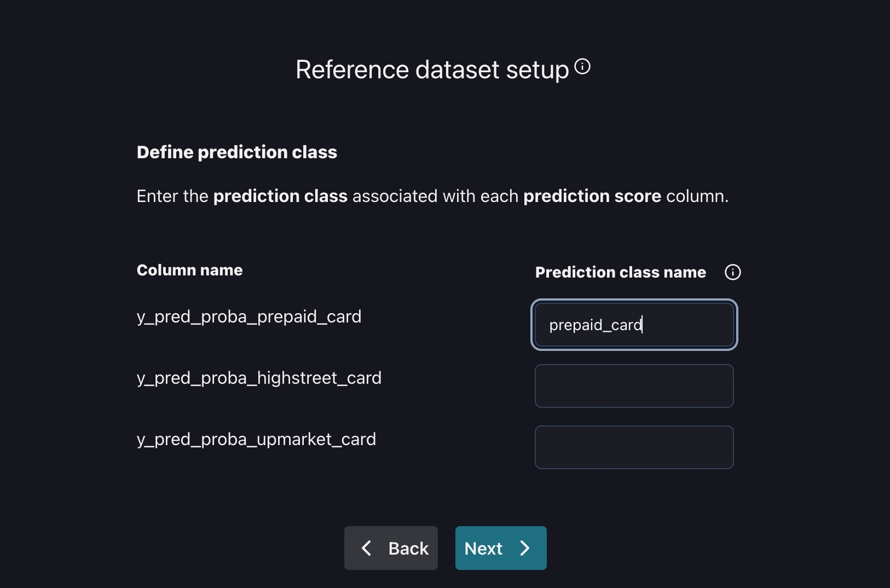Click the left chevron on Back button
This screenshot has height=588, width=890.
click(x=367, y=548)
